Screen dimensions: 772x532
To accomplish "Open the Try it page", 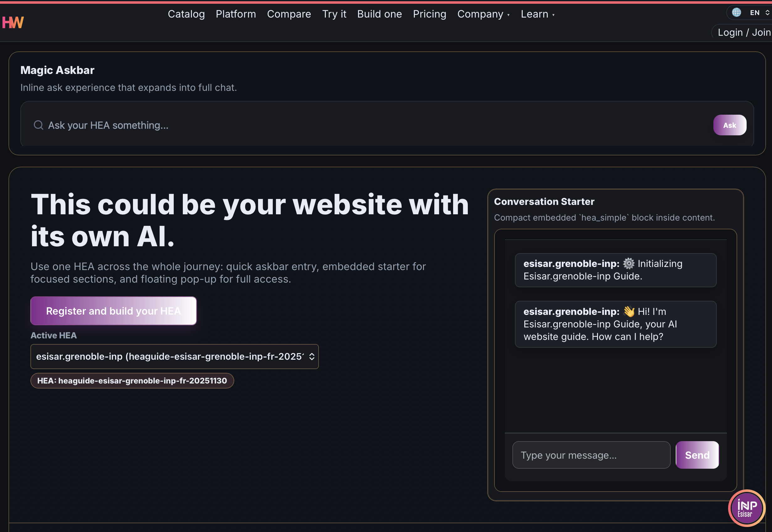I will pyautogui.click(x=334, y=14).
